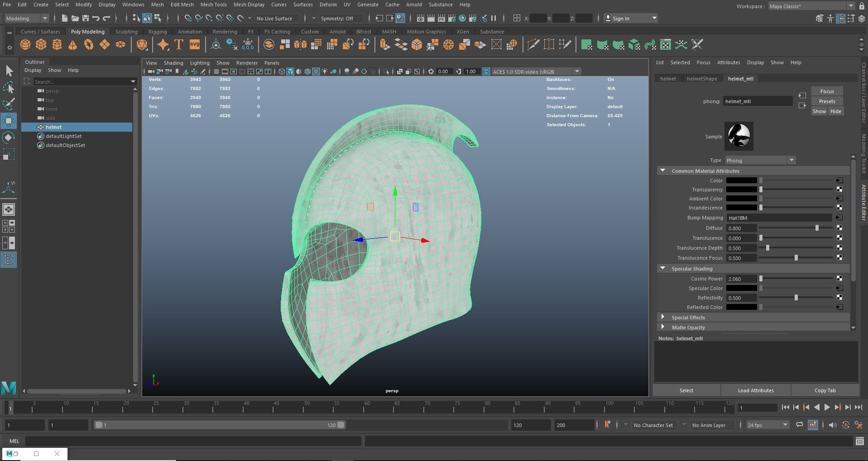This screenshot has height=461, width=868.
Task: Create a polygon sphere from the shelf
Action: tap(25, 44)
